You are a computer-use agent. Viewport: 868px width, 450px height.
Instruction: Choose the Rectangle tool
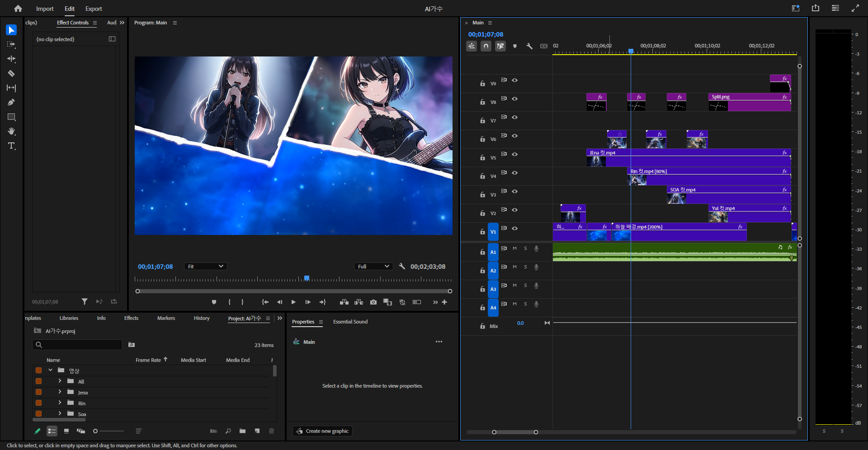coord(11,117)
